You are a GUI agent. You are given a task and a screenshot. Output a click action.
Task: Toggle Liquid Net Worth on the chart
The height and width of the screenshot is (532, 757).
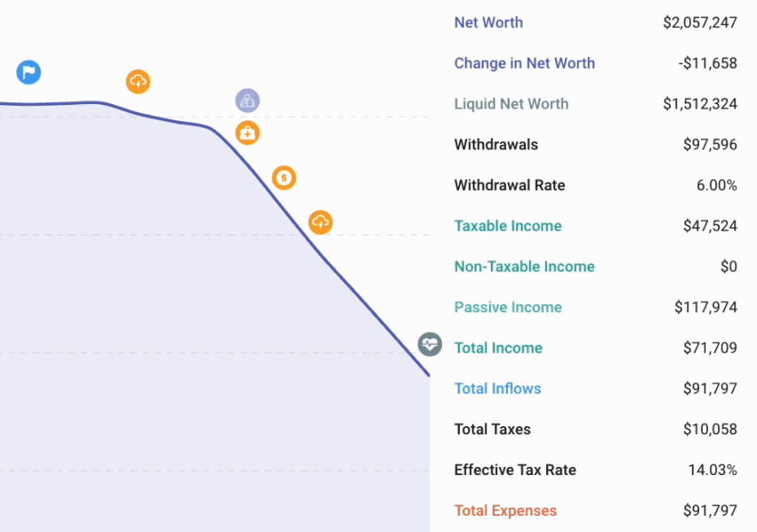[511, 104]
